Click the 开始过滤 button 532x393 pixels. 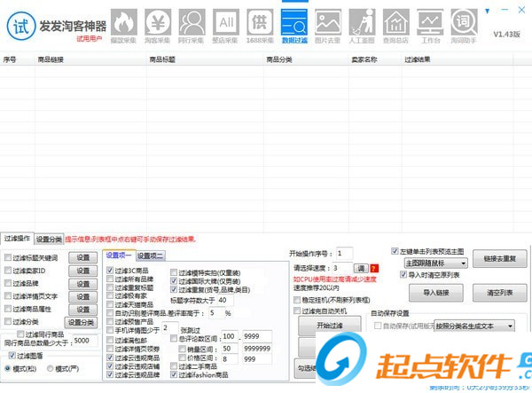pos(330,325)
